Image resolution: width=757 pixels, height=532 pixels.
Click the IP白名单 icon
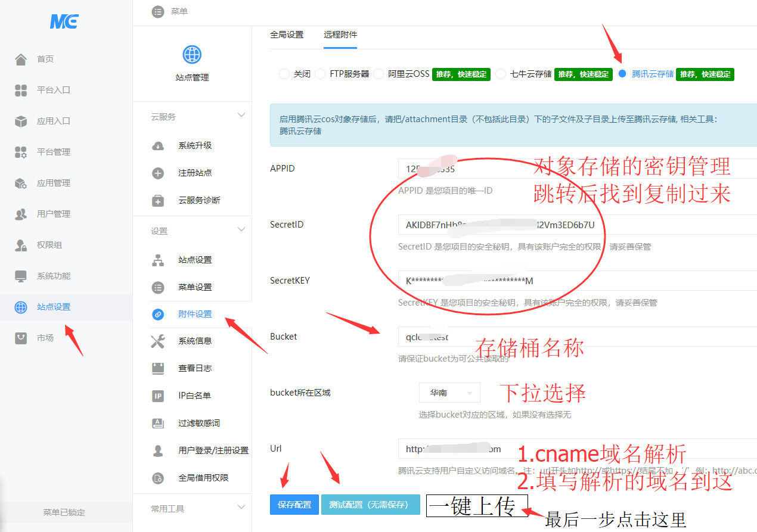(158, 396)
